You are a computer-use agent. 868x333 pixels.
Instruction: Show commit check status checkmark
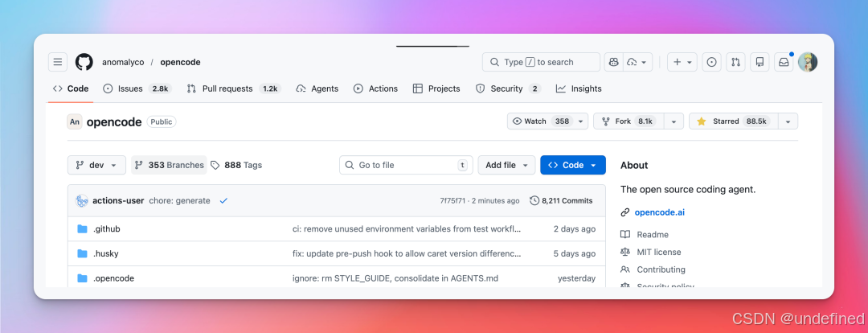point(223,200)
